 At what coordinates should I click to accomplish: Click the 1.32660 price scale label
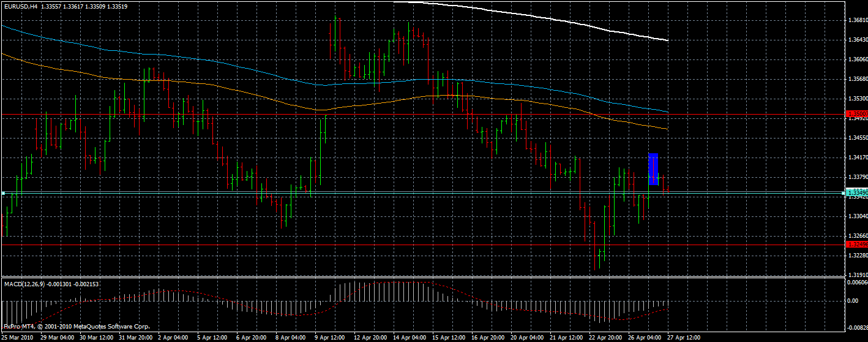pos(858,236)
